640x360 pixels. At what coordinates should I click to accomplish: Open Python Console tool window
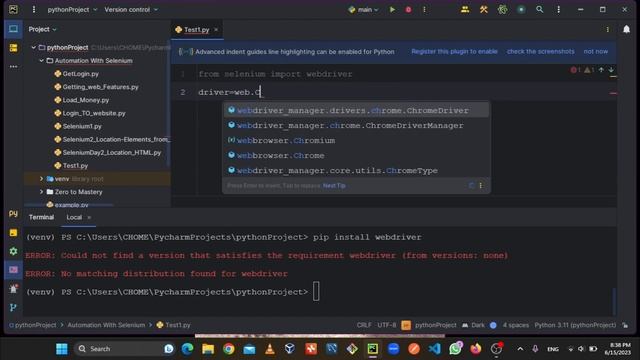coord(13,213)
